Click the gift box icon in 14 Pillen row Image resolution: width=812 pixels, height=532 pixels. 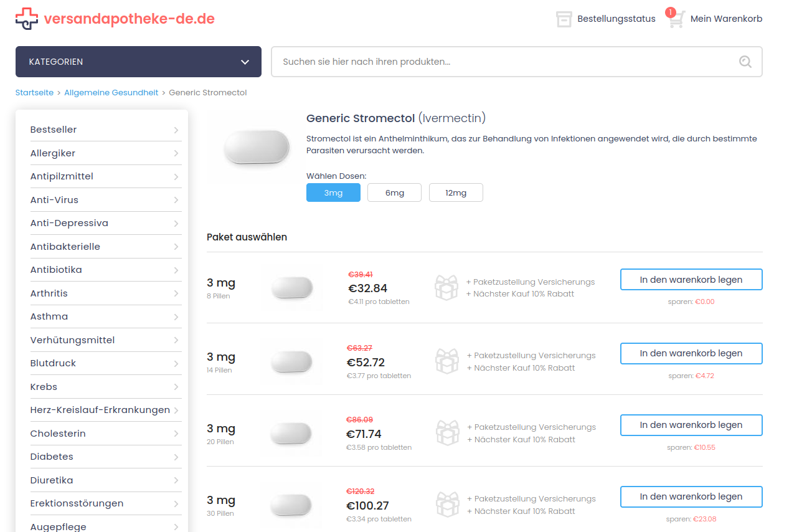(446, 361)
